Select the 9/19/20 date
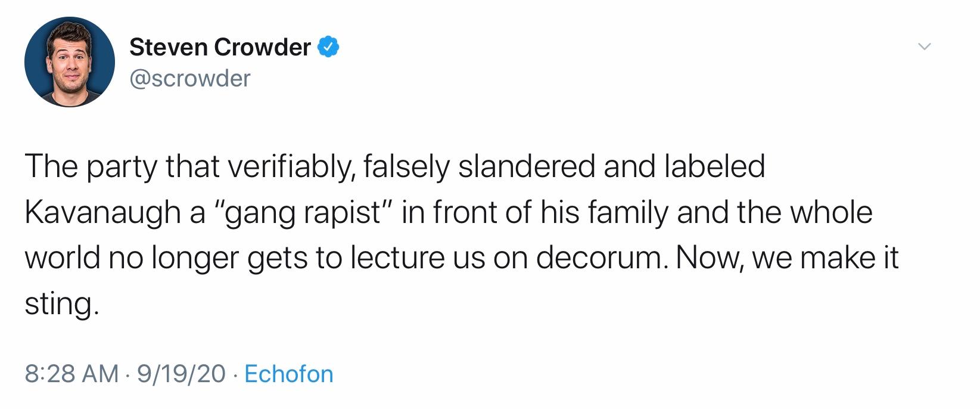 coord(181,374)
